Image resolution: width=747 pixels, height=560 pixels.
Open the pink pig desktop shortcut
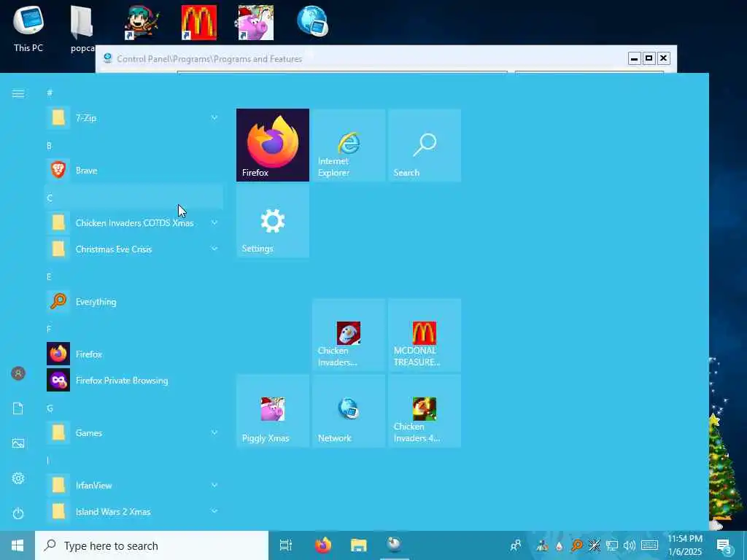pyautogui.click(x=256, y=23)
